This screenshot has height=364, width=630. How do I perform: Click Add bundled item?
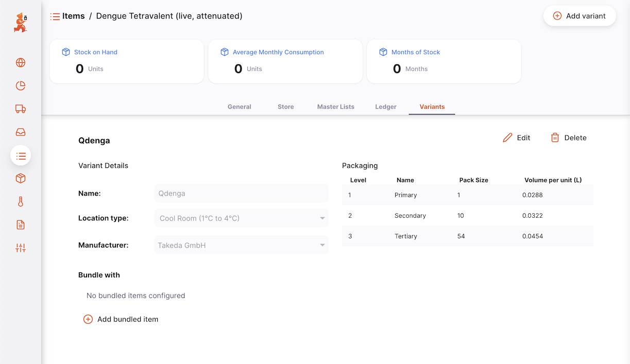[121, 319]
